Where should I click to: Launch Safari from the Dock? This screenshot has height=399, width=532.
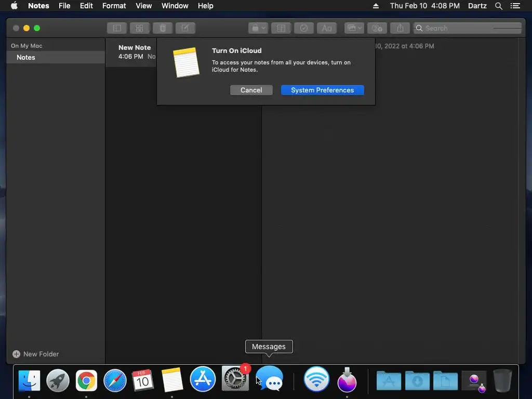coord(115,380)
